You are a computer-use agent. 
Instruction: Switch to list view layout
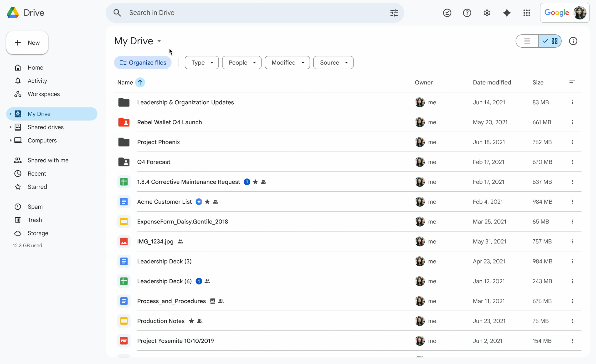[527, 41]
